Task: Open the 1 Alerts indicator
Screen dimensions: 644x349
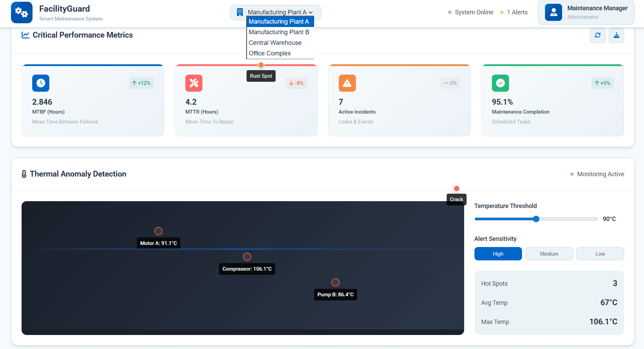Action: [x=514, y=12]
